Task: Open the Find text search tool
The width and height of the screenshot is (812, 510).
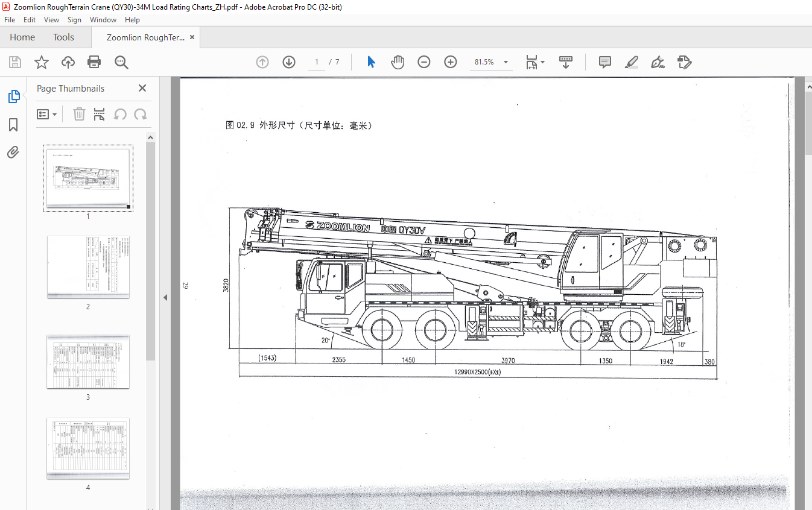Action: click(121, 62)
